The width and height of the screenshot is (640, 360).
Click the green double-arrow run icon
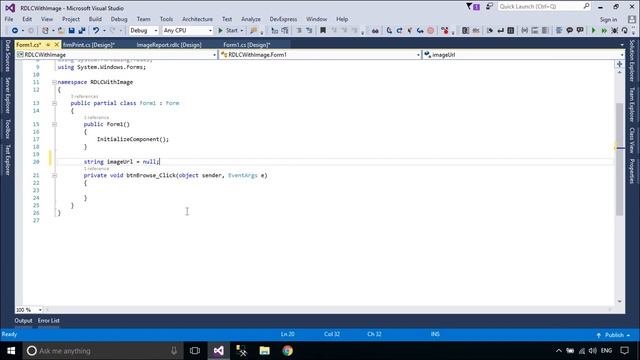[x=604, y=31]
